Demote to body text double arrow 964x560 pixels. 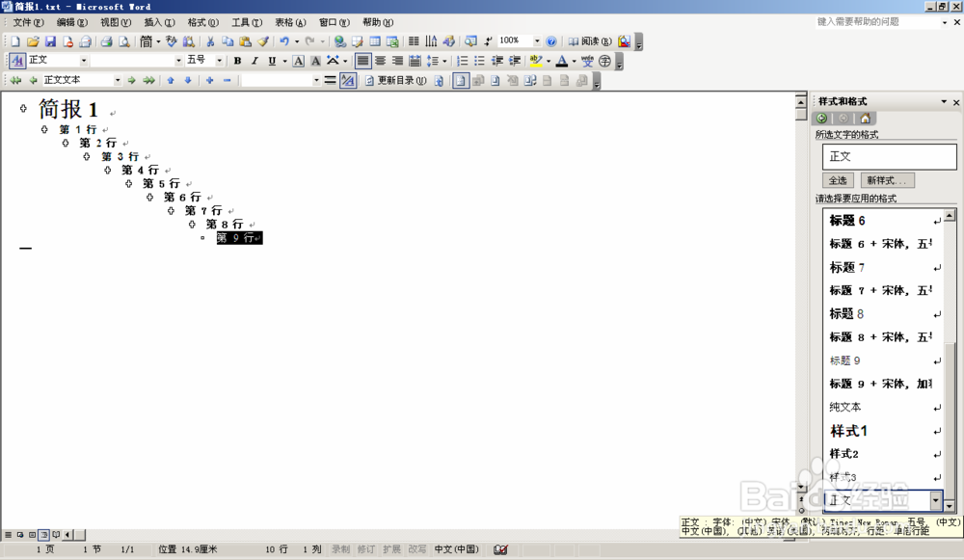[148, 81]
